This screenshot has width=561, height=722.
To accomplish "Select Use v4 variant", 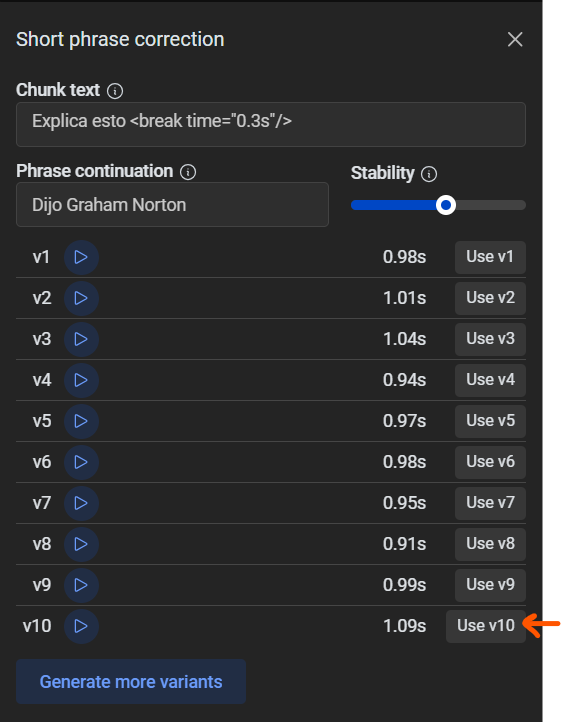I will (x=490, y=380).
